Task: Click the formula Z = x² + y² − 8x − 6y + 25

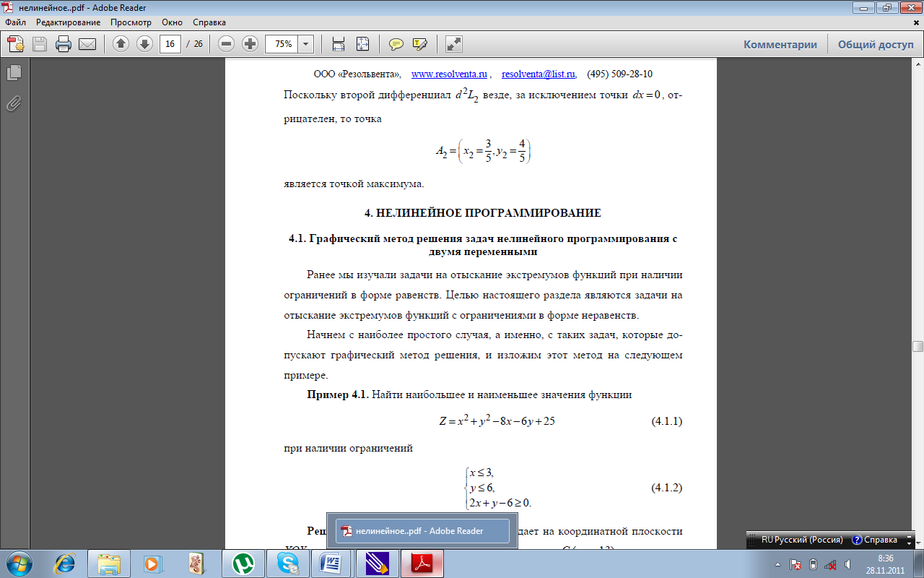Action: (x=497, y=421)
